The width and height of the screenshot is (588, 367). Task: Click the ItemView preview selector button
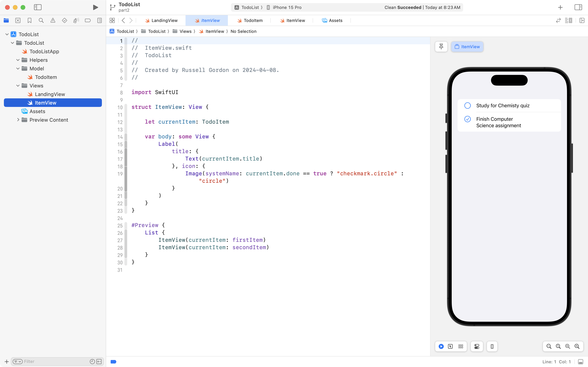pos(467,47)
